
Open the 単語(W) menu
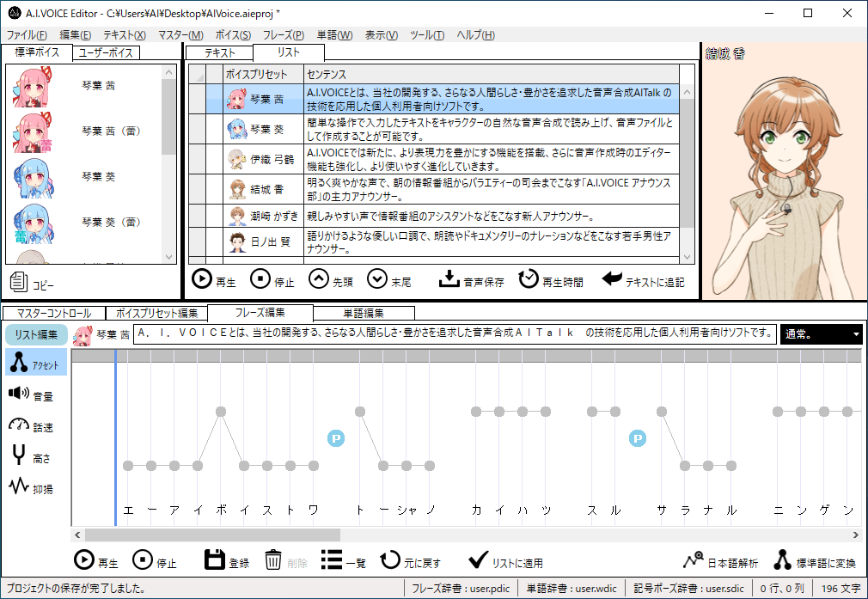click(334, 35)
